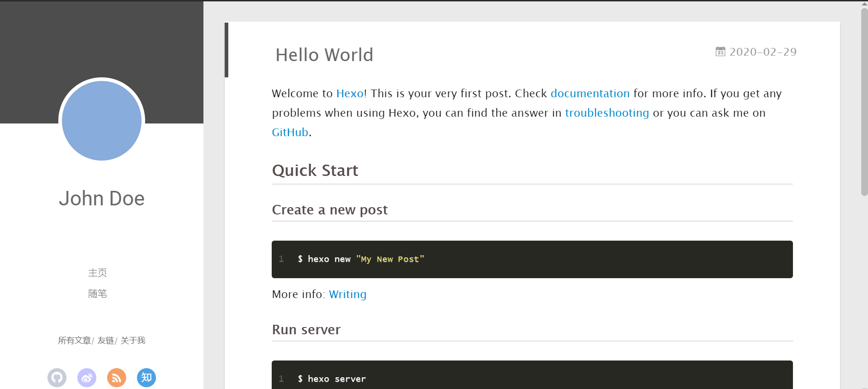Open the RSS feed icon
The image size is (868, 389).
click(117, 378)
